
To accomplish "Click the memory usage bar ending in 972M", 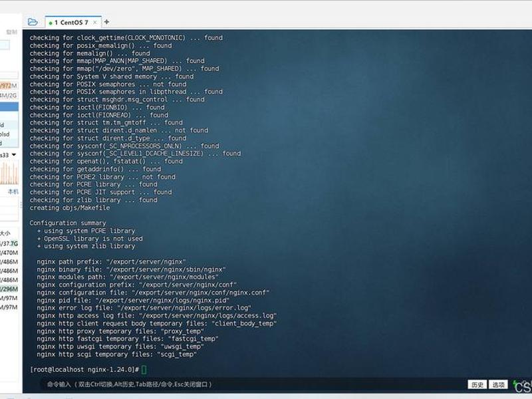I will click(9, 86).
